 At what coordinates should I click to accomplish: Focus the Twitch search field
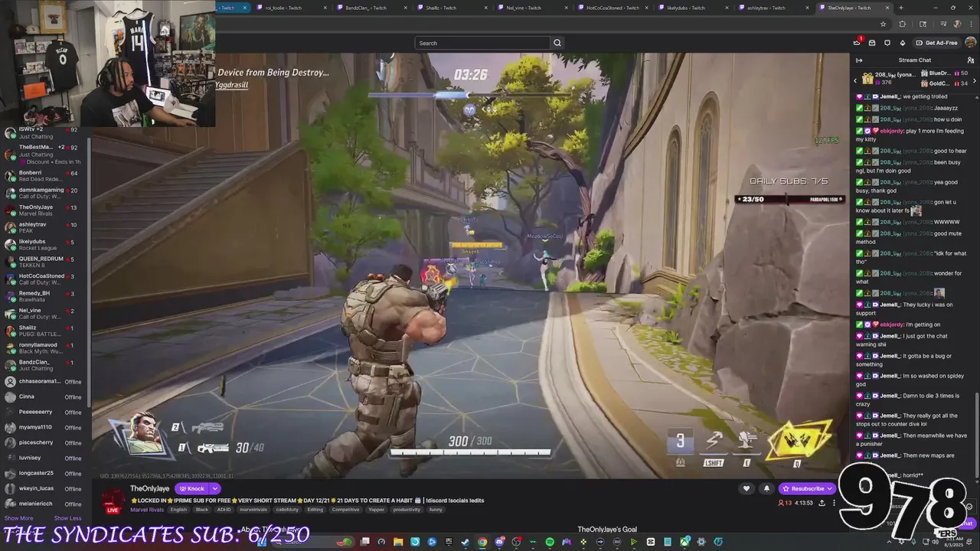point(483,43)
